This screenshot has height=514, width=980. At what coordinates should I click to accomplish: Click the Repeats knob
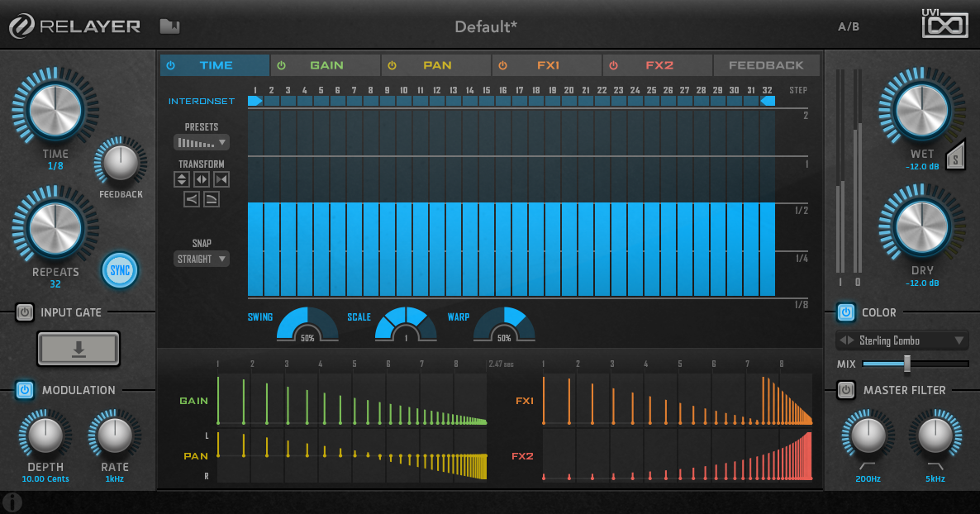[55, 227]
